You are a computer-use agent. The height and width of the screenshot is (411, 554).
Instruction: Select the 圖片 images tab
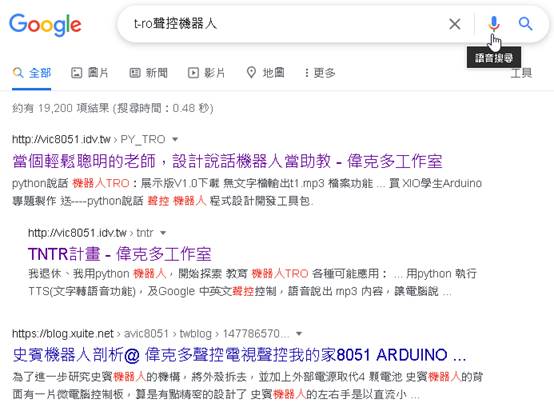click(x=89, y=73)
